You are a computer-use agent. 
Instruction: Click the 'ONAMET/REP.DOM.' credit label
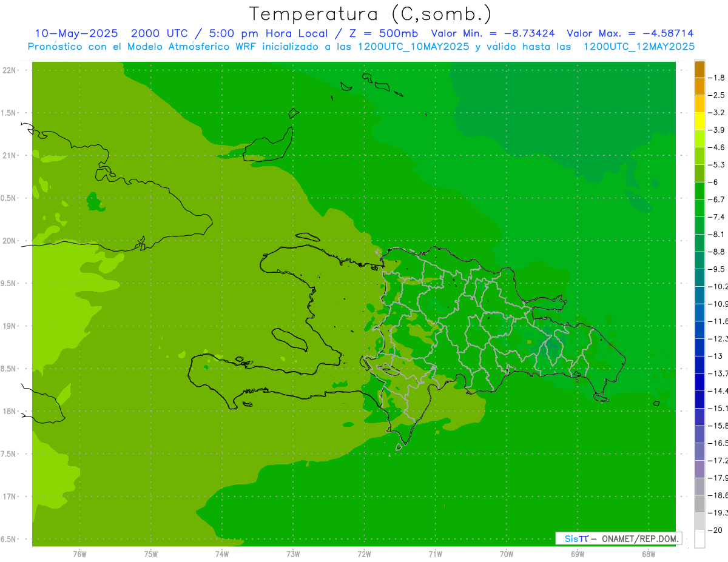[641, 538]
